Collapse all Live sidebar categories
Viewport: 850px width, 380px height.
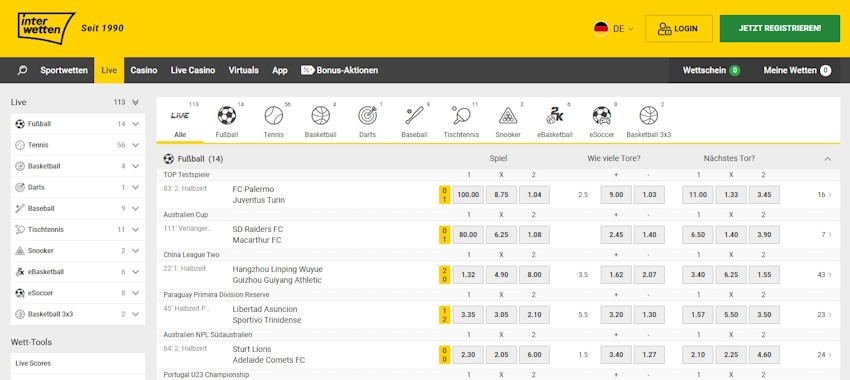tap(136, 102)
